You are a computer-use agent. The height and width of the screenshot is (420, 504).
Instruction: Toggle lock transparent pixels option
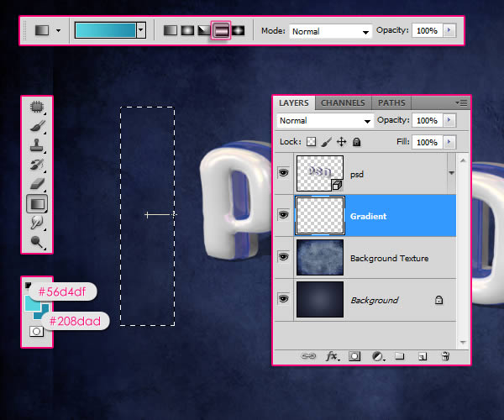point(311,143)
